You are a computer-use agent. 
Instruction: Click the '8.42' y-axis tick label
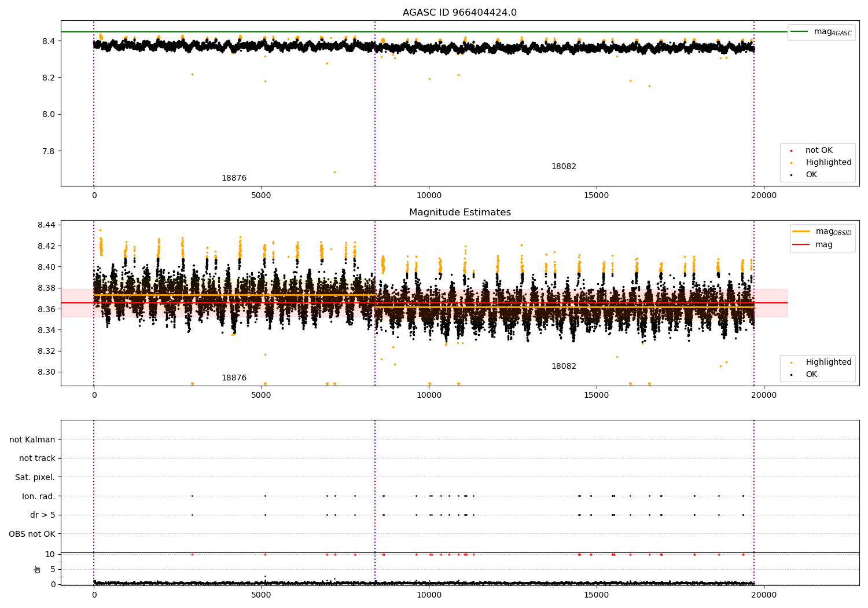pos(46,246)
